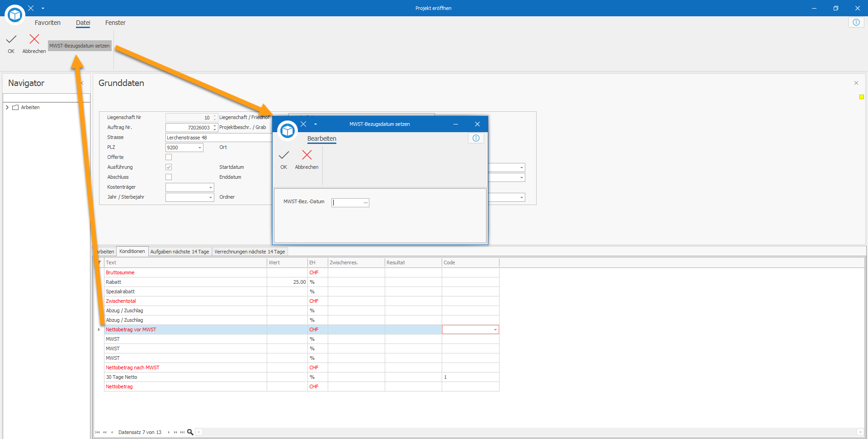Switch to the Konditionen tab
The width and height of the screenshot is (868, 439).
pos(132,251)
